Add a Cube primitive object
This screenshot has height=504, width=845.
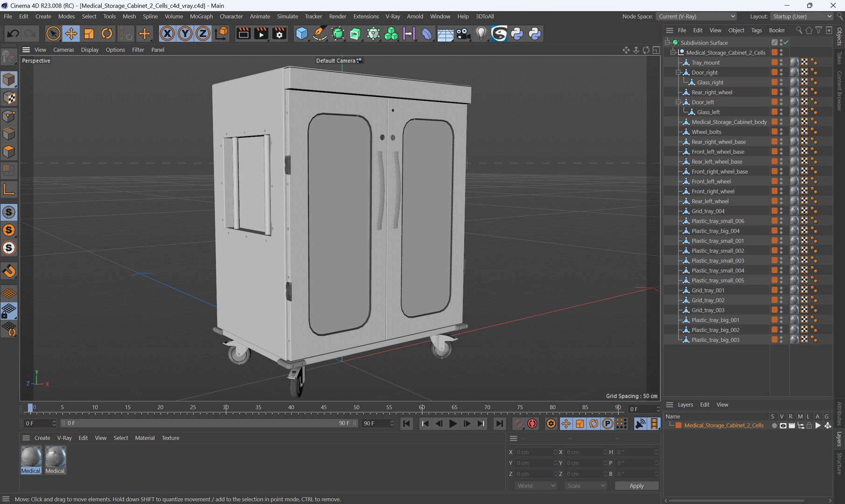pyautogui.click(x=302, y=34)
